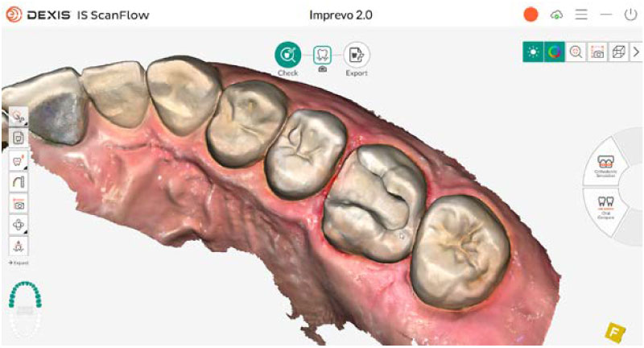Image resolution: width=644 pixels, height=348 pixels.
Task: Open the hamburger menu in title bar
Action: 580,14
